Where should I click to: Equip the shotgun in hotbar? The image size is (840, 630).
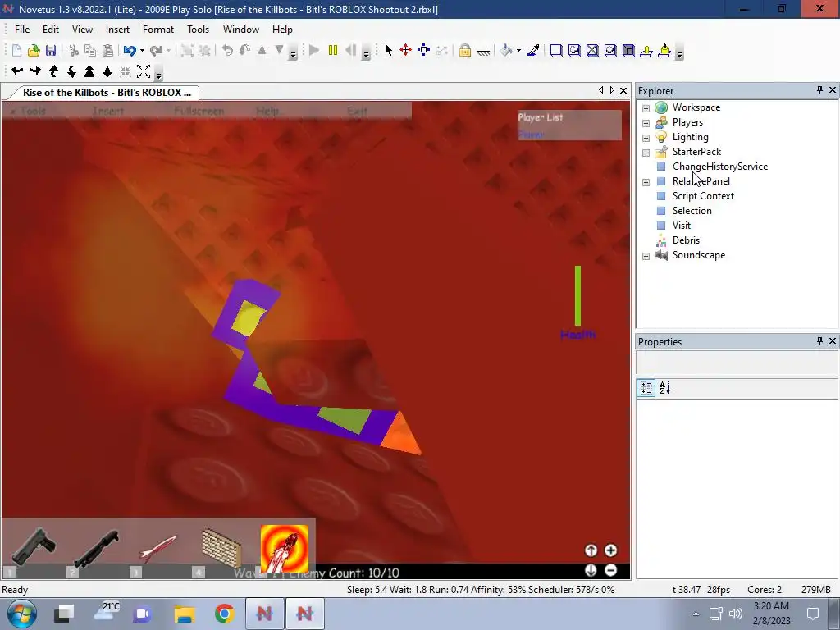pyautogui.click(x=96, y=548)
